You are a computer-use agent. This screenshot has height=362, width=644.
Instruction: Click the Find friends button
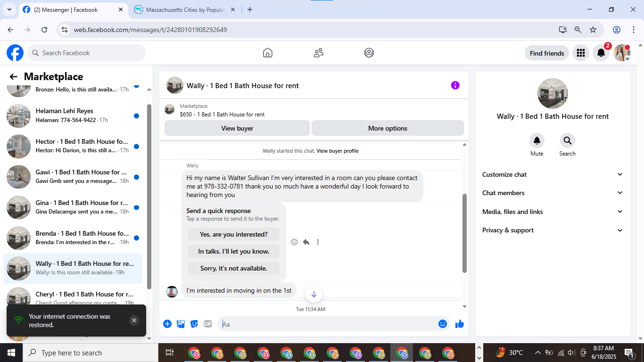pos(547,53)
